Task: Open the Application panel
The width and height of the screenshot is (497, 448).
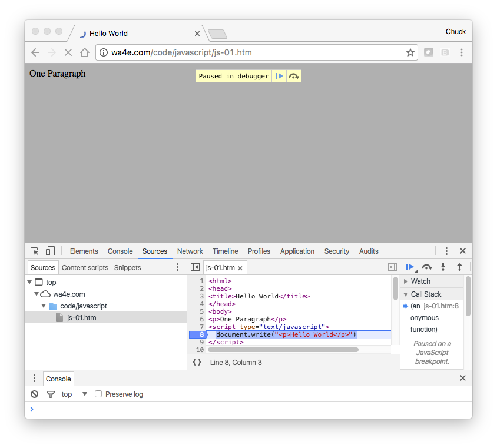Action: (x=297, y=251)
